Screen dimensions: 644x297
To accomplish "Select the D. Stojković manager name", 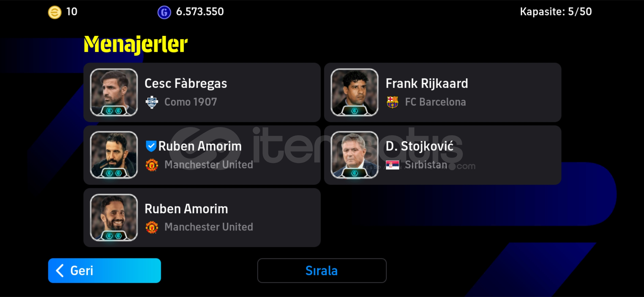I will click(419, 146).
